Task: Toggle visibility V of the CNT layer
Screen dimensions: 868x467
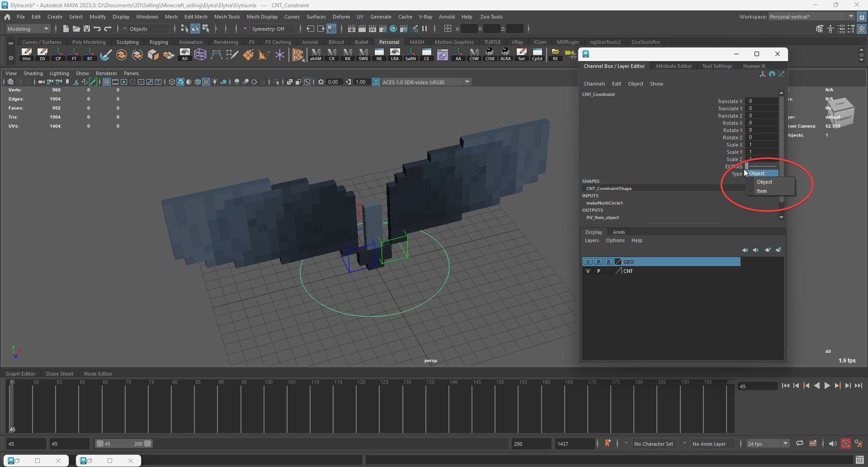Action: (x=588, y=271)
